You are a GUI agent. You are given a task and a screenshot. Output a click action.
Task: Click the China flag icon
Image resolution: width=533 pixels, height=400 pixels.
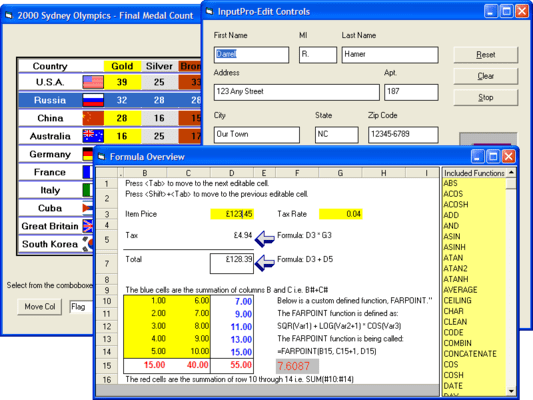(93, 118)
